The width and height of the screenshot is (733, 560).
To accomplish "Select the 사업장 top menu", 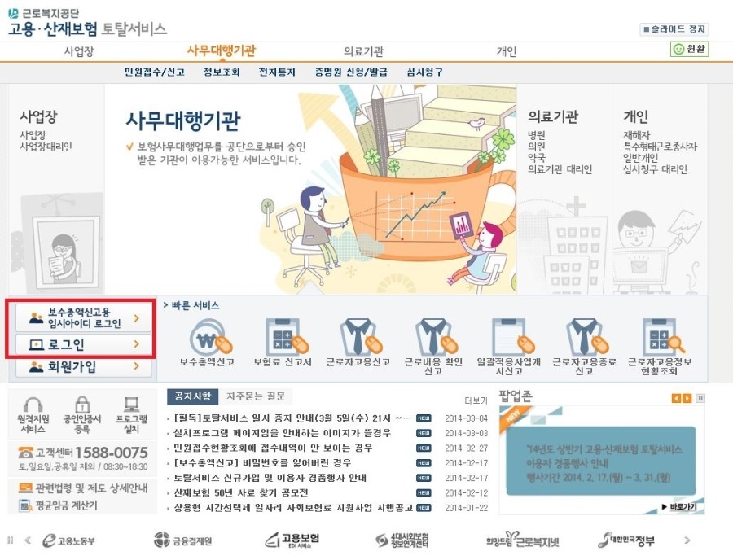I will (x=79, y=51).
